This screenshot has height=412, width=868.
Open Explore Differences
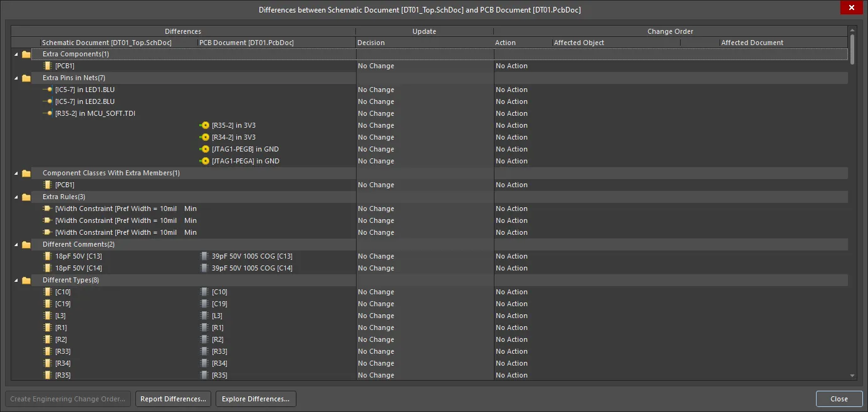[256, 399]
